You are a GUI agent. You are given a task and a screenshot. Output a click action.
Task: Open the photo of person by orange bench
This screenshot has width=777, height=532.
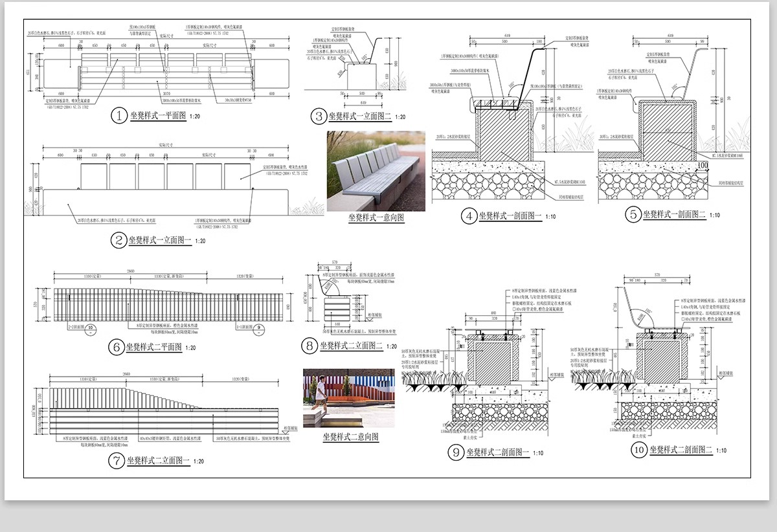click(x=350, y=398)
